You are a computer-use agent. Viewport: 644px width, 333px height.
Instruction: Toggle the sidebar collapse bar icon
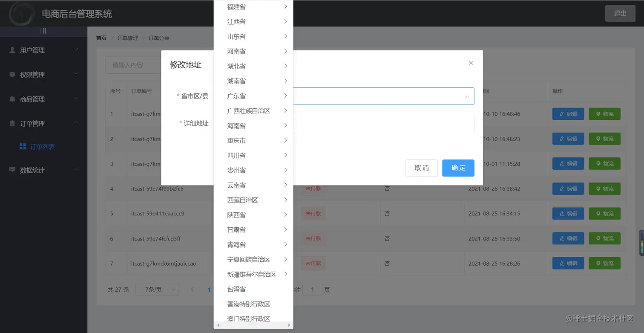[x=43, y=31]
